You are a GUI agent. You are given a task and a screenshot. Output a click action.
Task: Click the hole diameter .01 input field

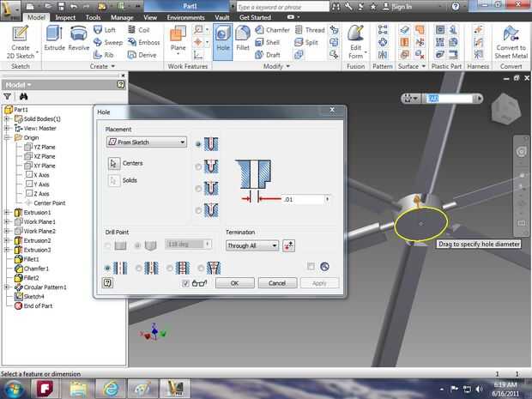tap(304, 199)
